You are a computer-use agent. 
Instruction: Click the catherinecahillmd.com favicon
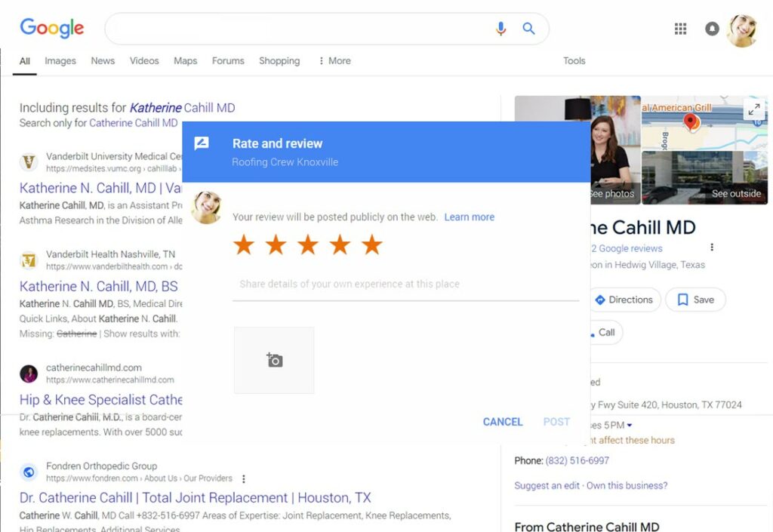click(x=29, y=374)
